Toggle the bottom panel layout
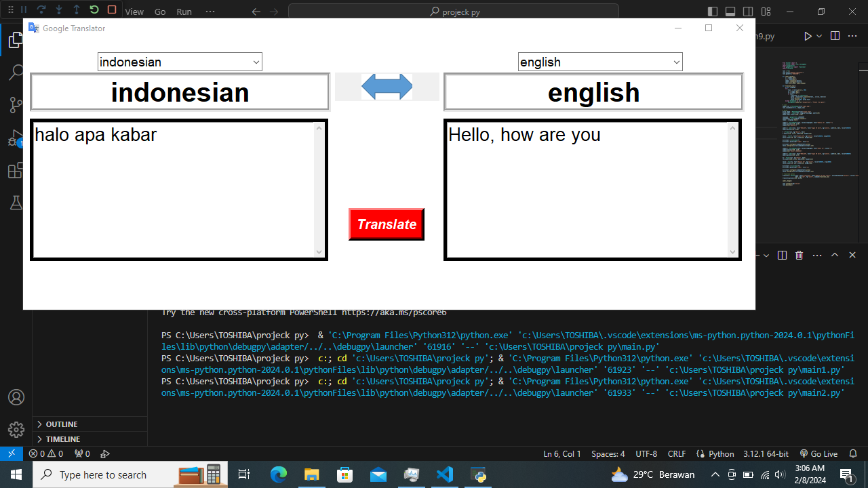This screenshot has width=868, height=488. coord(730,12)
